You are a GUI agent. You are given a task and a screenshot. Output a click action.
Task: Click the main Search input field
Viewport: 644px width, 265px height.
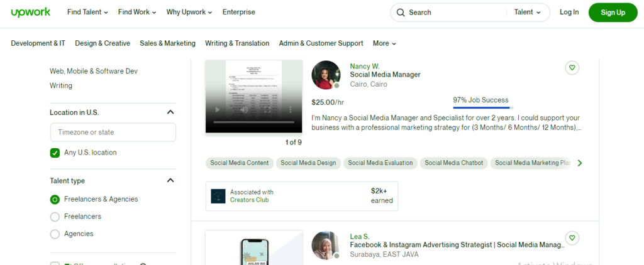tap(456, 13)
